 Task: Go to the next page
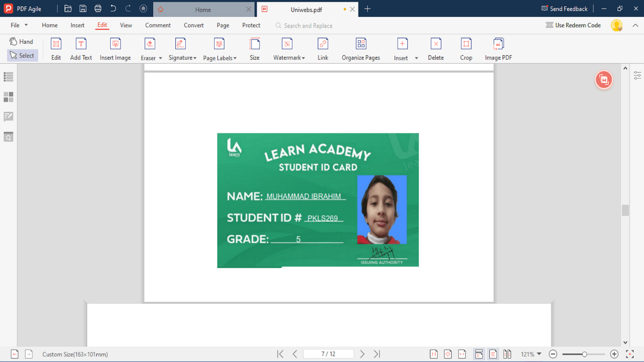coord(362,354)
